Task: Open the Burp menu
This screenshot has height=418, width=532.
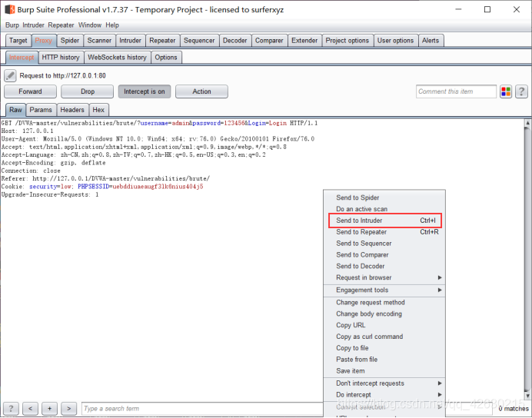Action: click(12, 25)
